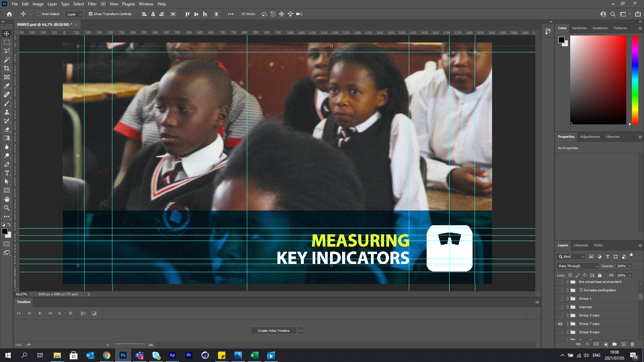Select the Pen tool

(7, 165)
